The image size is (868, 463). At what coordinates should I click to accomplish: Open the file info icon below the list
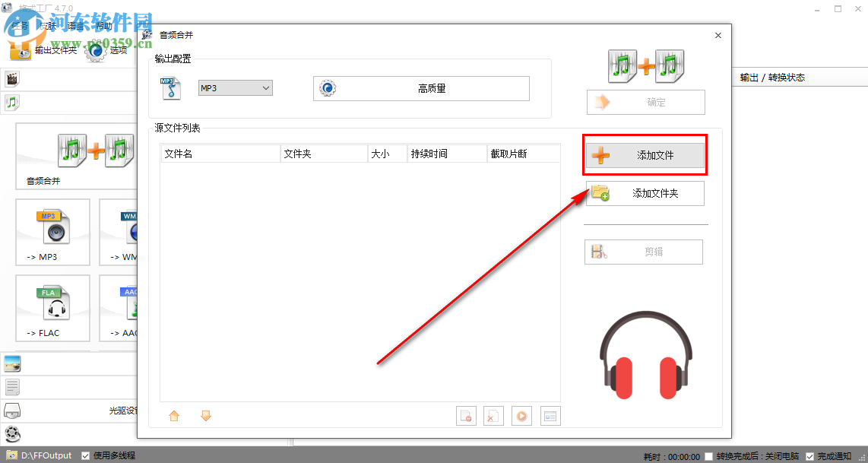pos(550,415)
